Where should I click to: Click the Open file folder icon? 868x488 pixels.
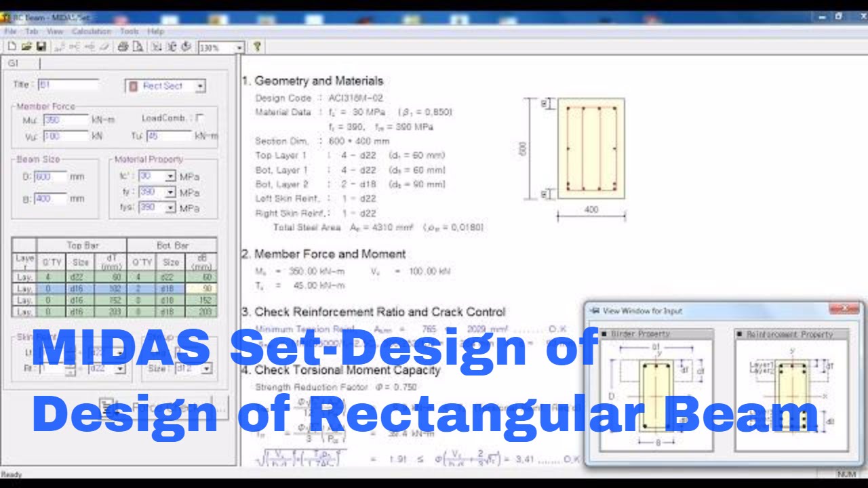[x=26, y=47]
